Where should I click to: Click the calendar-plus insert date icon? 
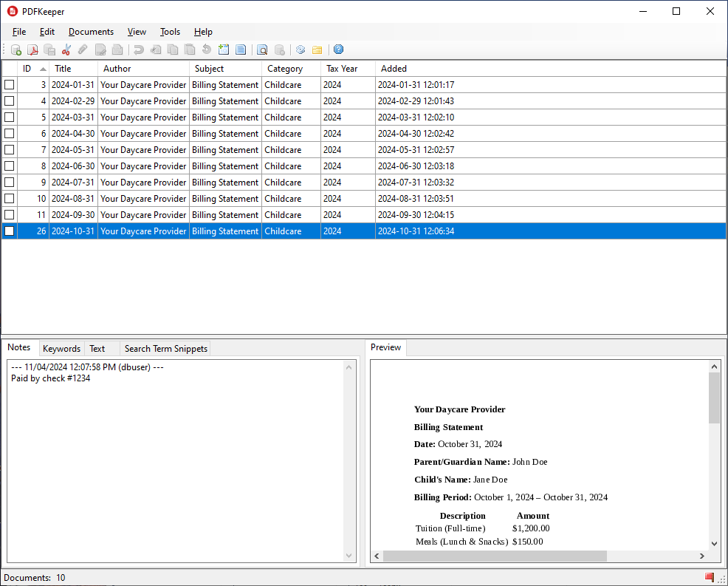(x=224, y=50)
